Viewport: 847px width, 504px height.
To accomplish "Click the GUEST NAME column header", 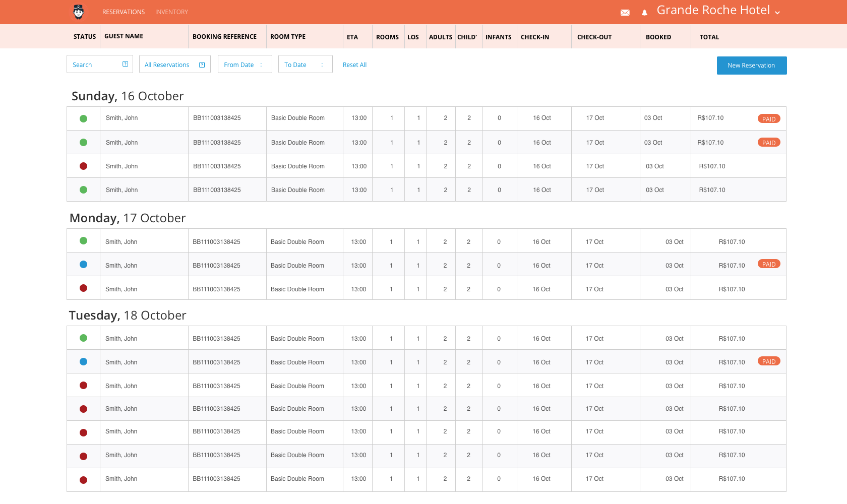I will [x=124, y=36].
